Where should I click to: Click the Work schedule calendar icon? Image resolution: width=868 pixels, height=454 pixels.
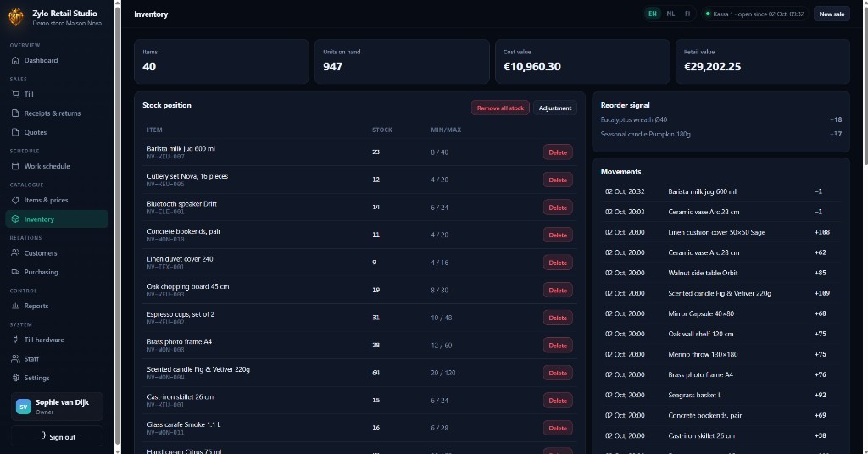tap(15, 166)
